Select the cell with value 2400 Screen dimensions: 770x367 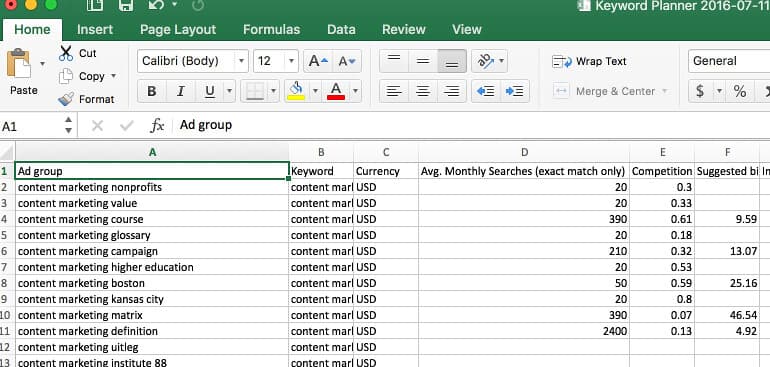coord(524,331)
